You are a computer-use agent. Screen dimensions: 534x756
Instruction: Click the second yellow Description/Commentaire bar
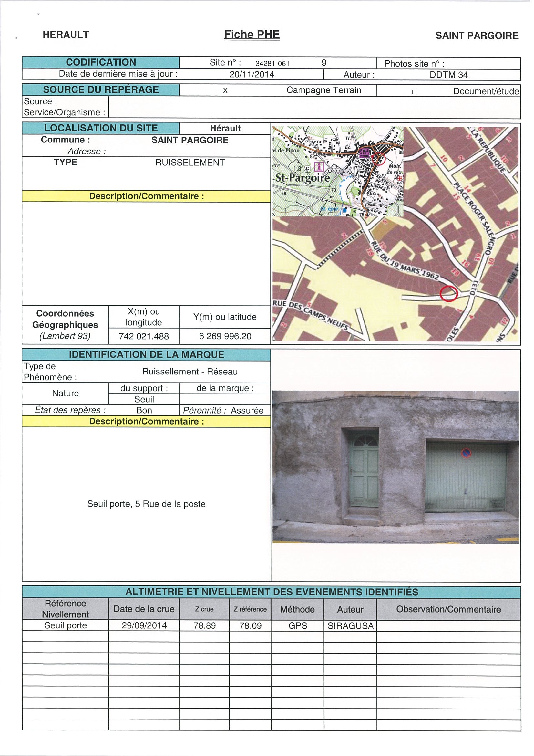click(146, 422)
